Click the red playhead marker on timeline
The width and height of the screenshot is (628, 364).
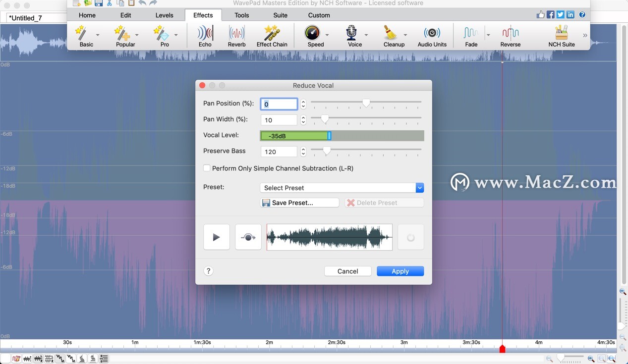[x=502, y=349]
